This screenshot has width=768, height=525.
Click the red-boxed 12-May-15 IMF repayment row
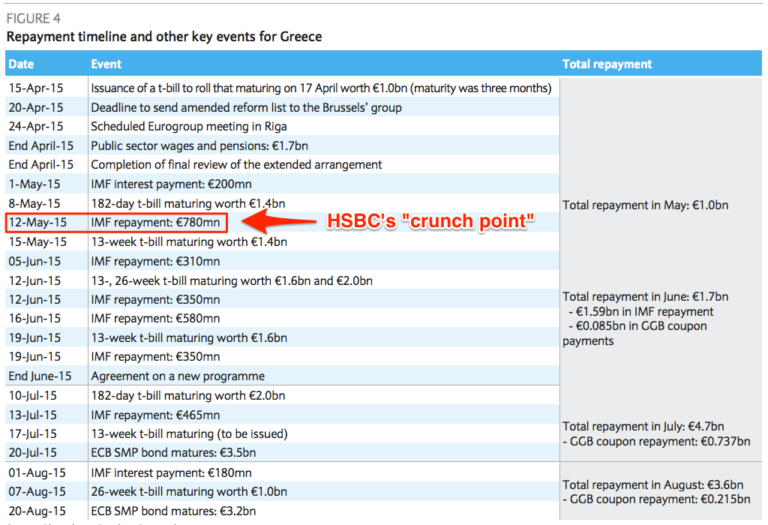point(116,222)
